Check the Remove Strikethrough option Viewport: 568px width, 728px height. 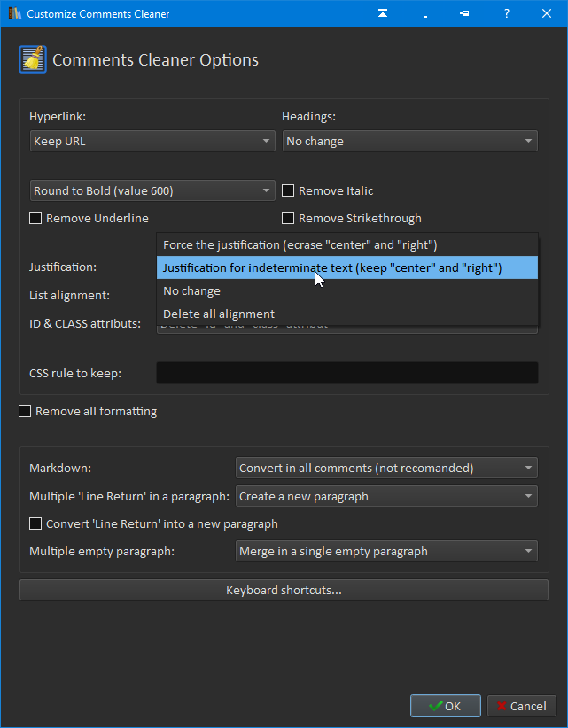tap(288, 218)
